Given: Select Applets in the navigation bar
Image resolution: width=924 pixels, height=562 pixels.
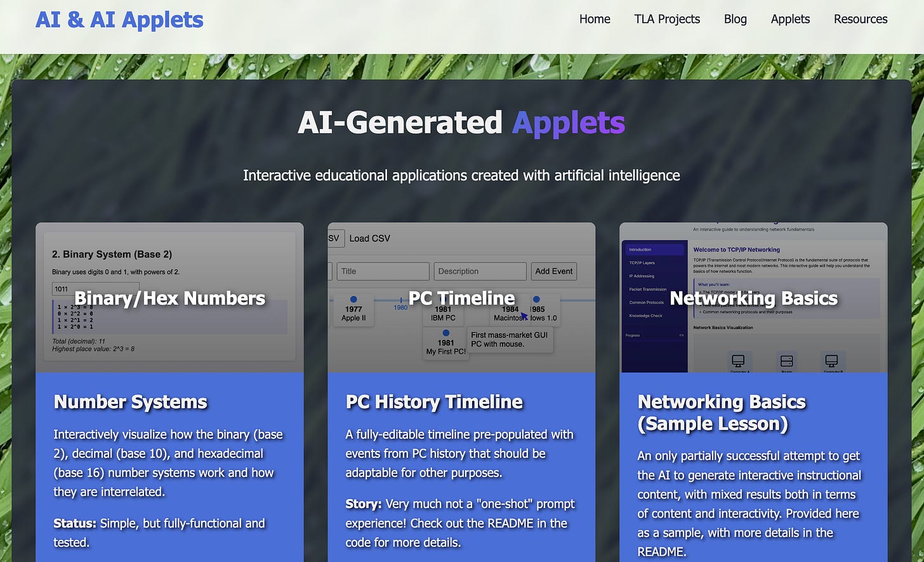Looking at the screenshot, I should [790, 19].
